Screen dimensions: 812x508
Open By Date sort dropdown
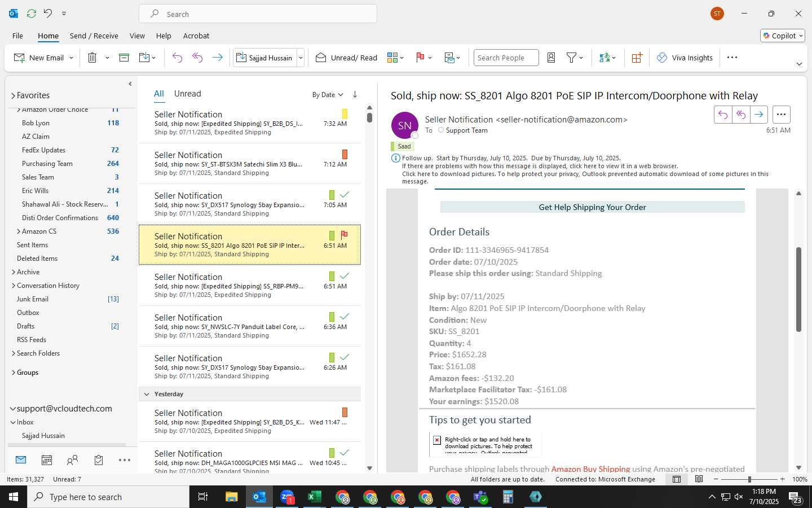pyautogui.click(x=328, y=94)
